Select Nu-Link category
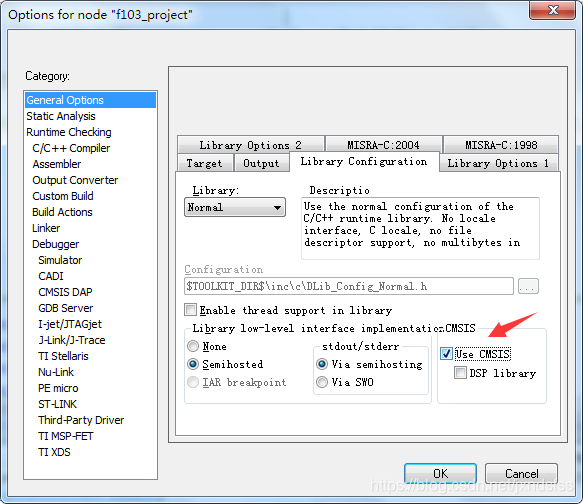 [56, 372]
